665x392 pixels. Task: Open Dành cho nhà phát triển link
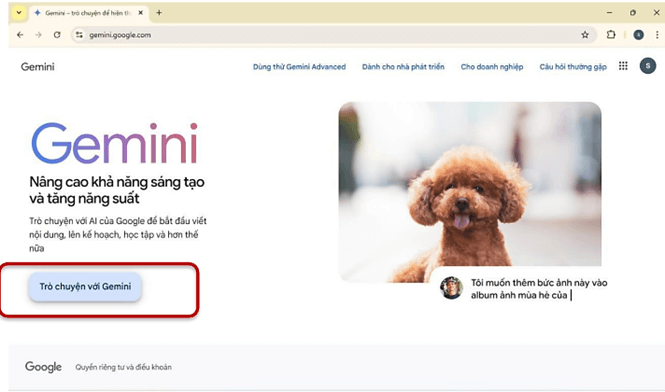(403, 67)
